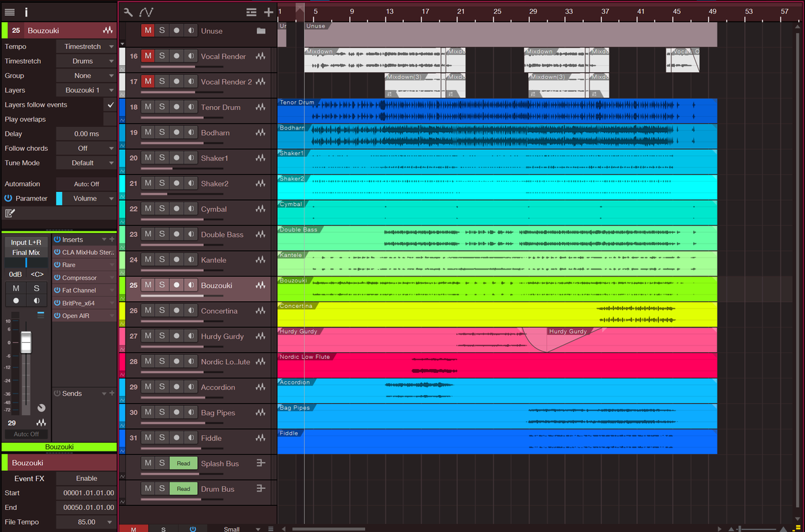This screenshot has width=805, height=532.
Task: Bypass the CLA MixHub insert power icon
Action: point(57,252)
